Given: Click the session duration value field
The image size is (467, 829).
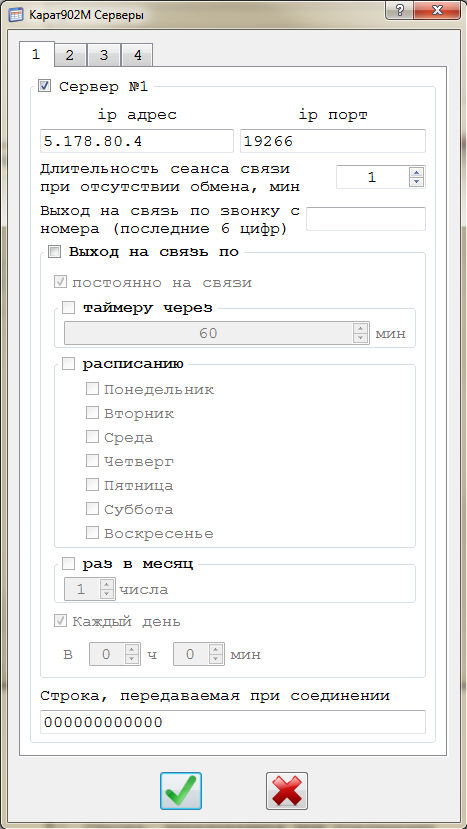Looking at the screenshot, I should [373, 177].
